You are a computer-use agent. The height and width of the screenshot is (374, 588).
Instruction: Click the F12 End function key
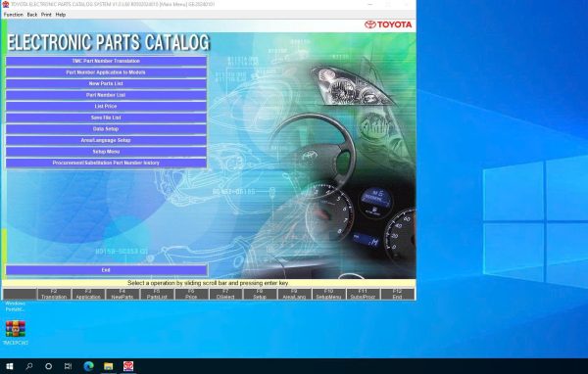pyautogui.click(x=398, y=294)
